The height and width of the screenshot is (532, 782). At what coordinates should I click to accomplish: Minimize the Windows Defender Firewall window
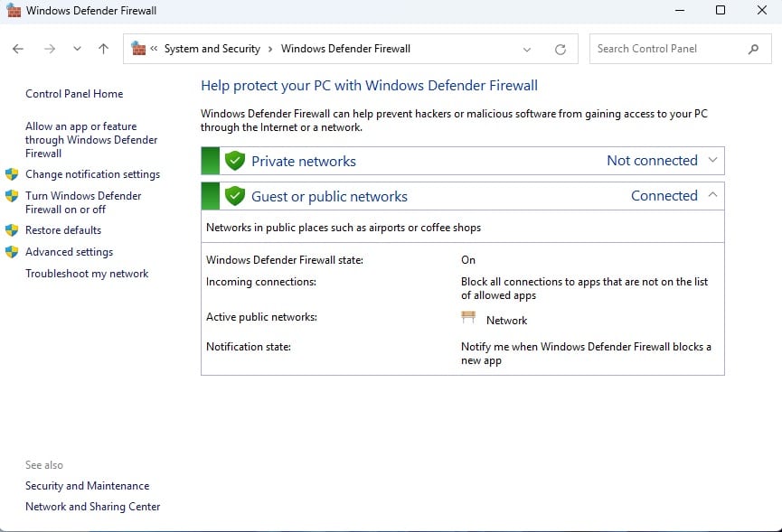pyautogui.click(x=680, y=10)
